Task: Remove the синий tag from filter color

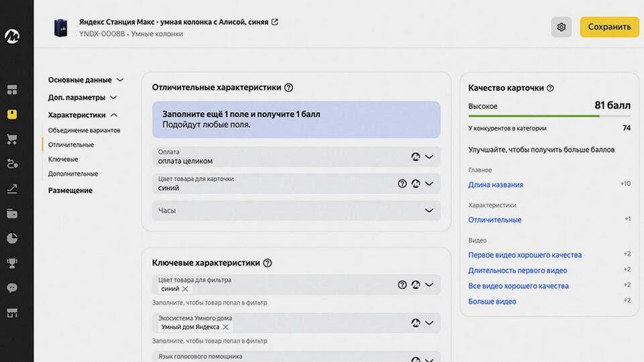Action: tap(185, 289)
